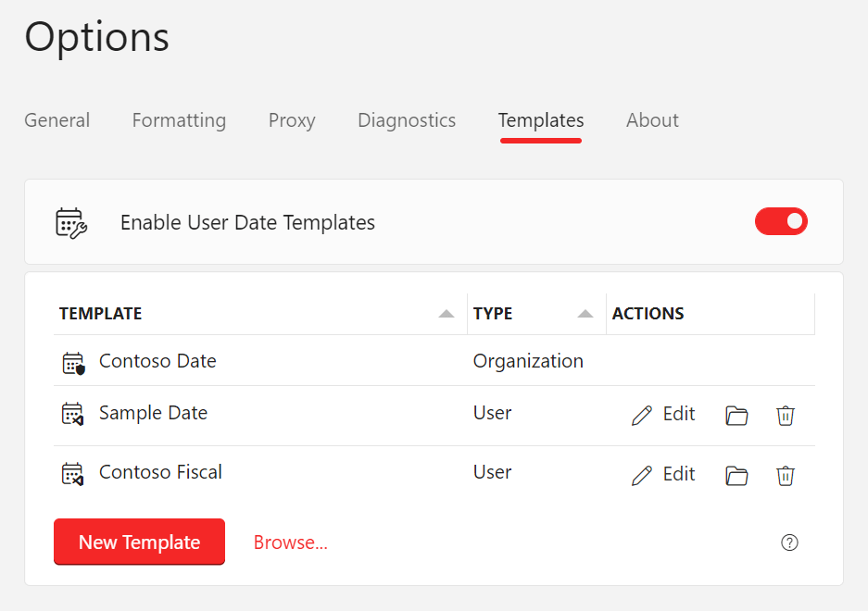Edit the Contoso Fiscal template
The image size is (868, 611).
[x=662, y=475]
